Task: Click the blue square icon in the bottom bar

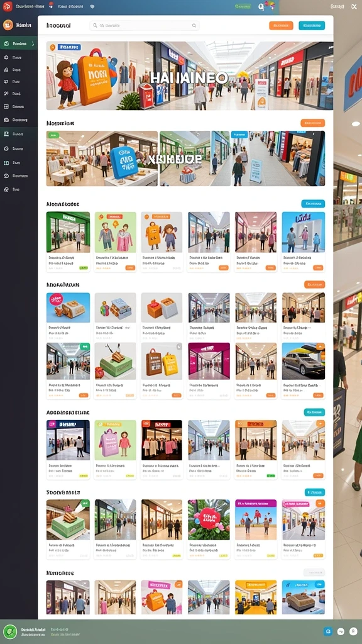Action: click(327, 631)
